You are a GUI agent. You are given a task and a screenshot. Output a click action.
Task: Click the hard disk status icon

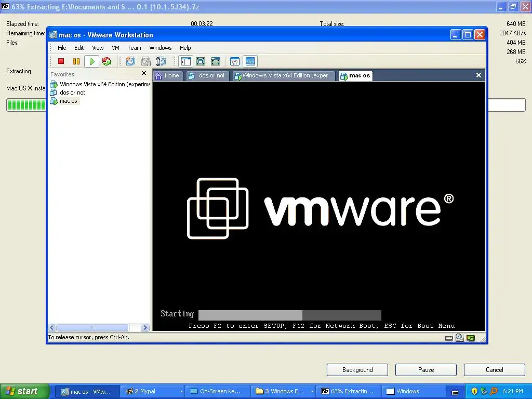point(448,338)
